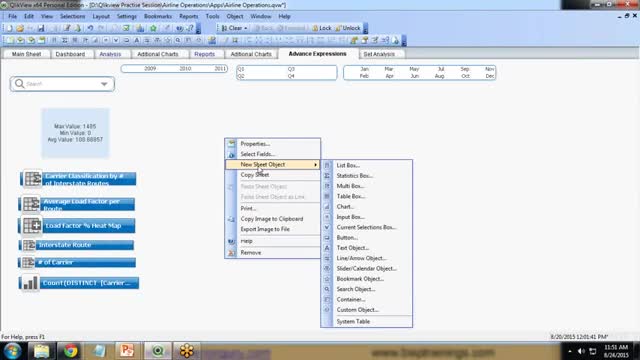
Task: Click the Chart icon in New Sheet Object submenu
Action: 327,207
